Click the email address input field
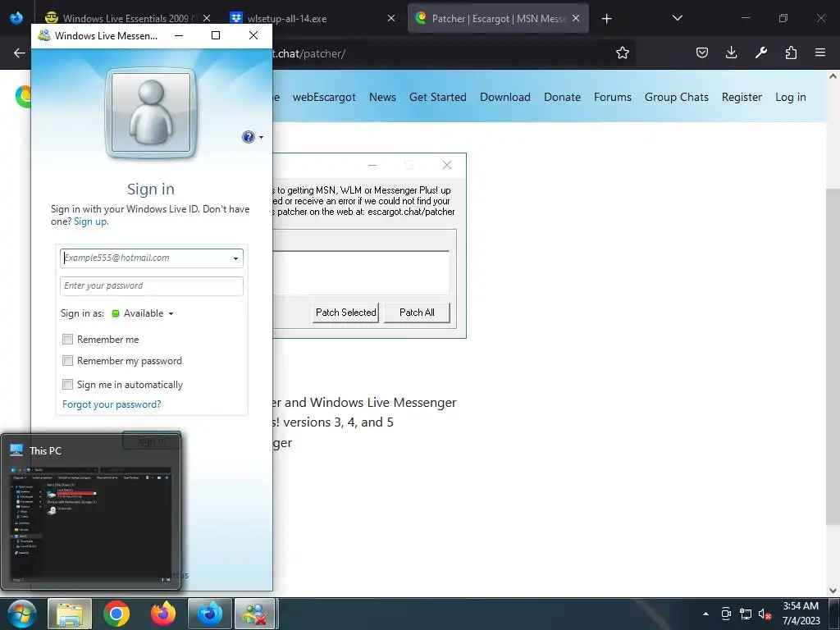Screen dimensions: 840x630 [x=152, y=258]
